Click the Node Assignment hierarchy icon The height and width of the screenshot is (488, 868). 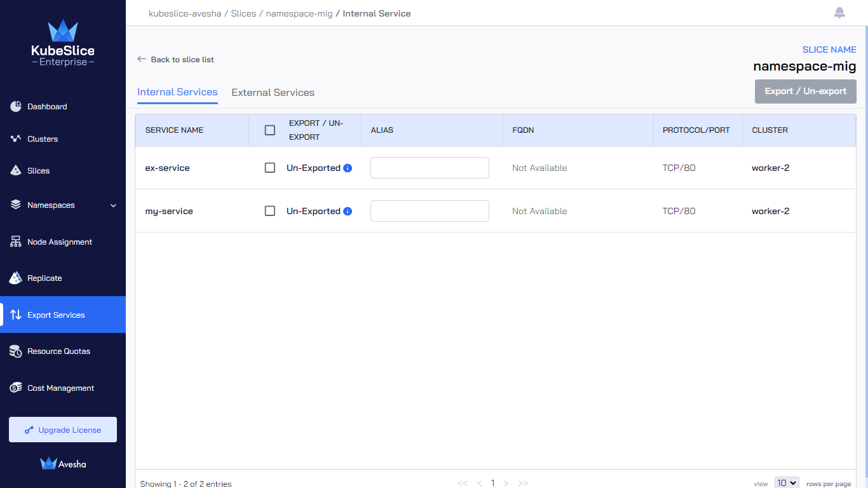pyautogui.click(x=16, y=241)
